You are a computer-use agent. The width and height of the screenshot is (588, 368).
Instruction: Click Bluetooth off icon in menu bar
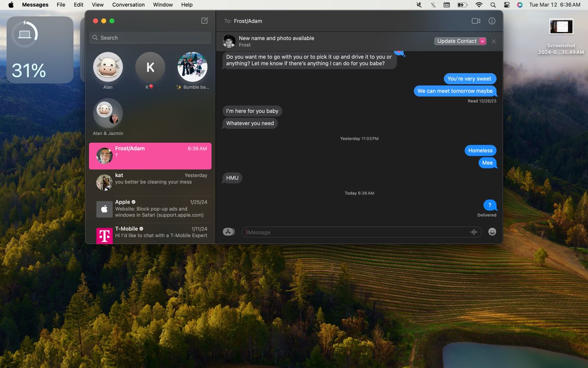pyautogui.click(x=433, y=5)
